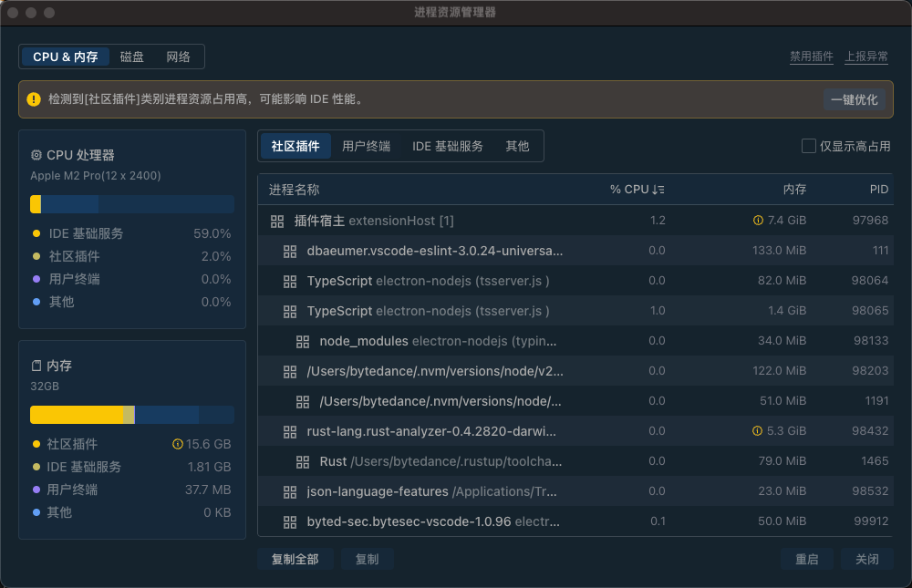Sort by the 内存 column header
The width and height of the screenshot is (912, 588).
pyautogui.click(x=794, y=190)
